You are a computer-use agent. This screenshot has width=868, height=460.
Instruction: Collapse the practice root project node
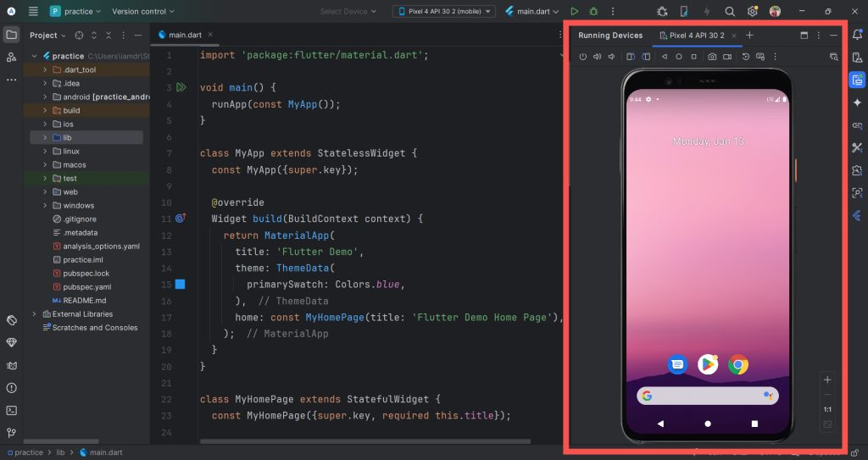point(34,56)
